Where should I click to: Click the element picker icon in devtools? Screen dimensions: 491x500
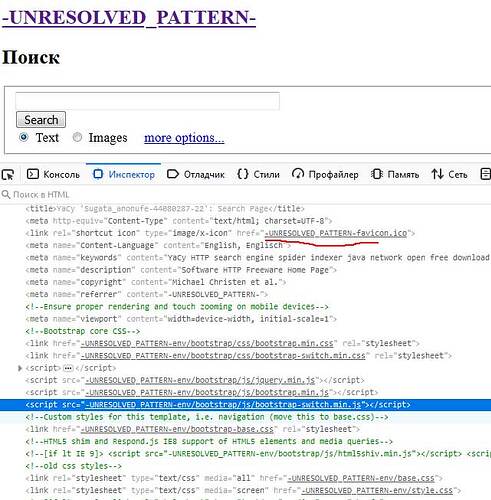(8, 174)
